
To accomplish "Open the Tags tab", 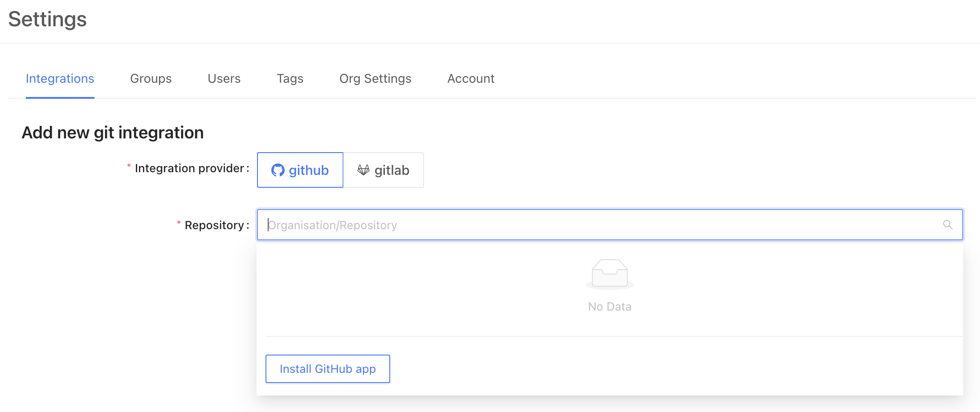I will (x=290, y=78).
